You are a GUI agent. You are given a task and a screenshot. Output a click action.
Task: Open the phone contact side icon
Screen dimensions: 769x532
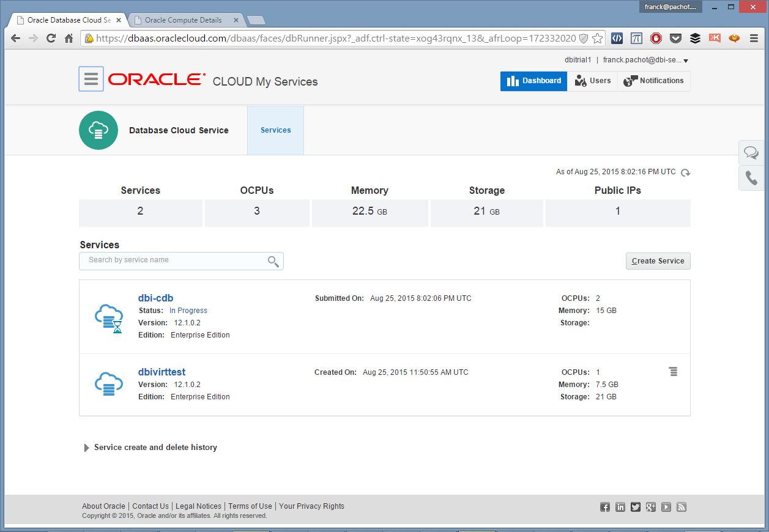click(751, 178)
